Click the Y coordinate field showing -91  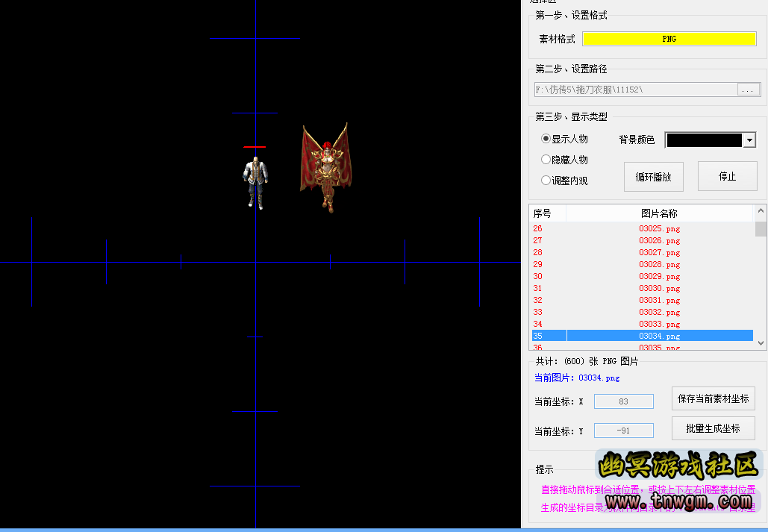(623, 431)
